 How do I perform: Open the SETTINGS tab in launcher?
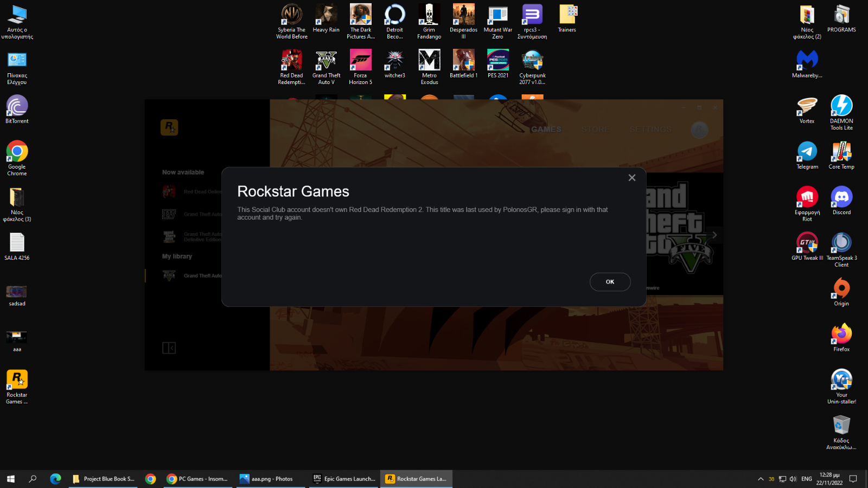coord(650,130)
